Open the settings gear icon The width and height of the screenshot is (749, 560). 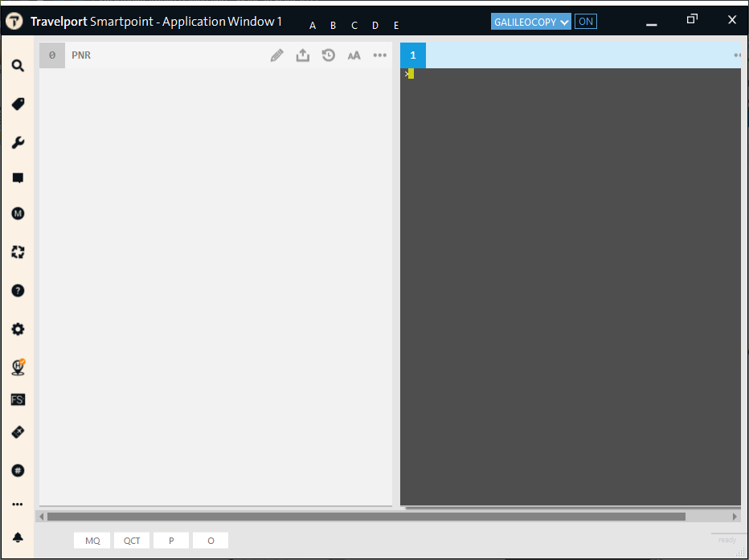pyautogui.click(x=18, y=329)
